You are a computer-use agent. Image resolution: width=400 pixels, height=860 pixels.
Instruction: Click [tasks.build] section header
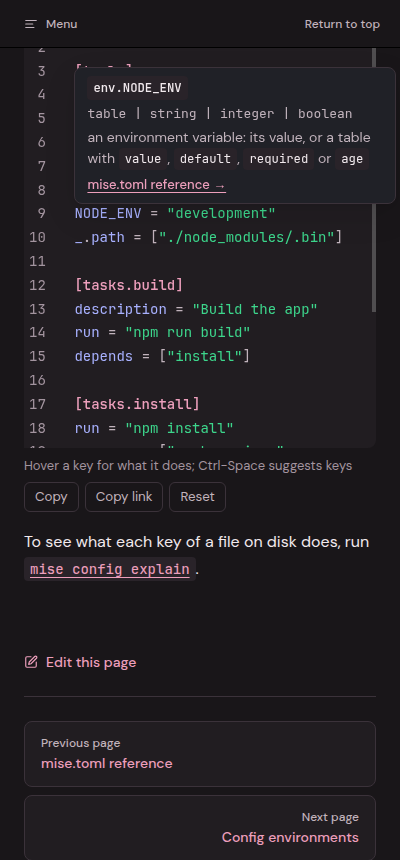point(129,285)
